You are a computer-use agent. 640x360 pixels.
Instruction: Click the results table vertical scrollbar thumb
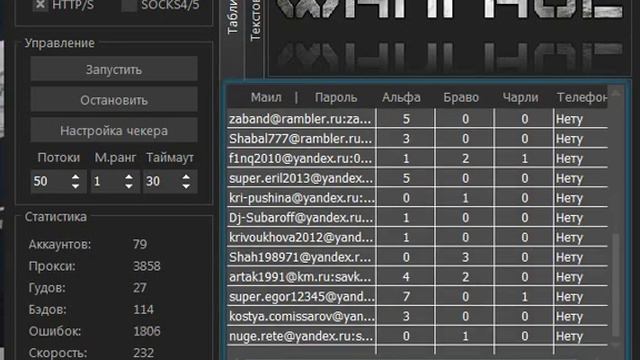(x=616, y=286)
